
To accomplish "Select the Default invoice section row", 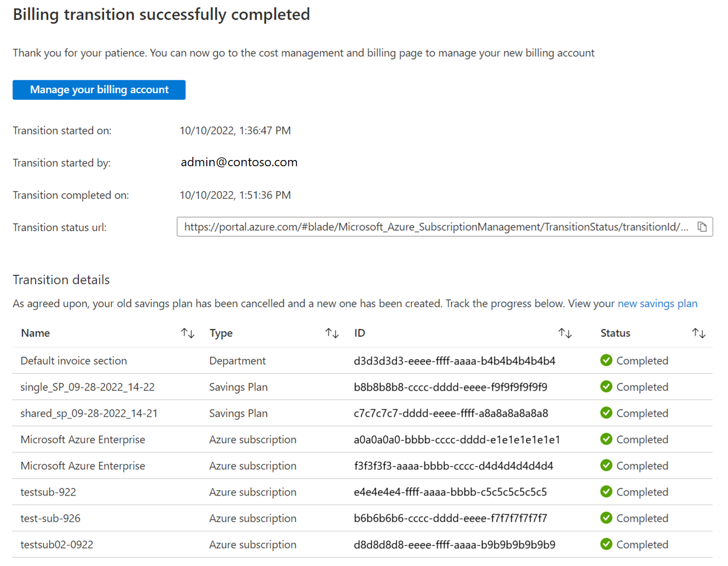I will click(x=362, y=360).
